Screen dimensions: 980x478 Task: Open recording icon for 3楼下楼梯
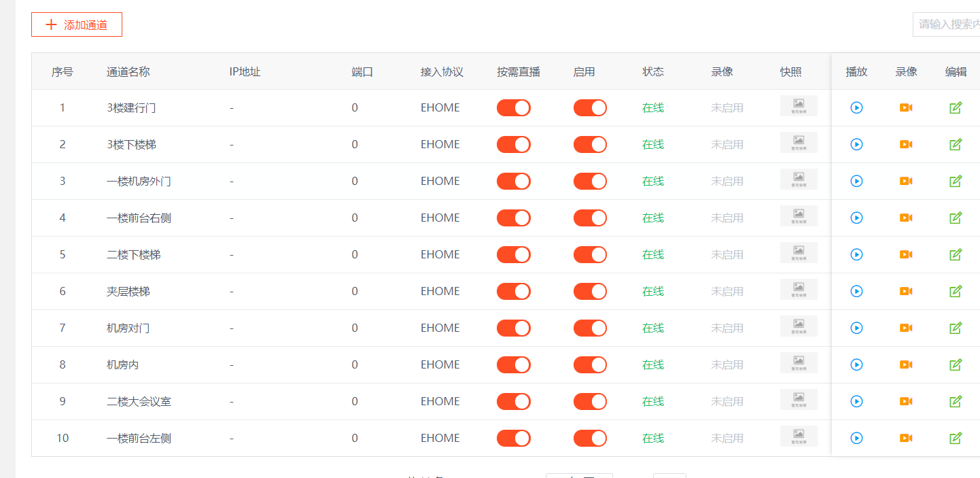(x=906, y=144)
